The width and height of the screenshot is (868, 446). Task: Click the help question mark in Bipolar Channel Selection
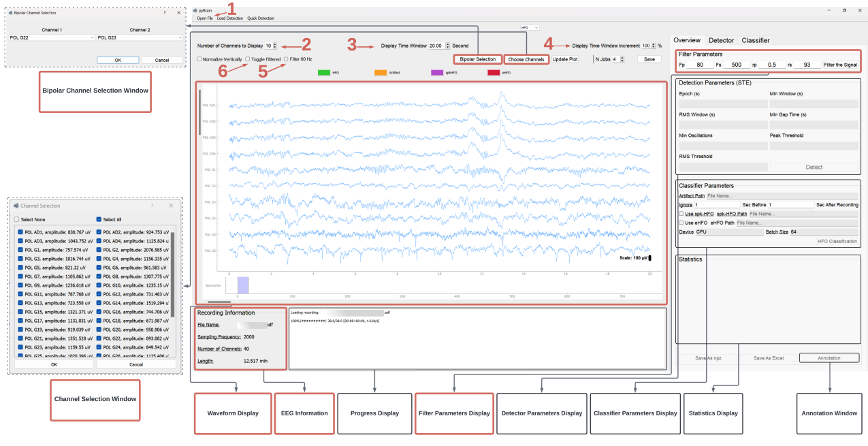coord(164,12)
